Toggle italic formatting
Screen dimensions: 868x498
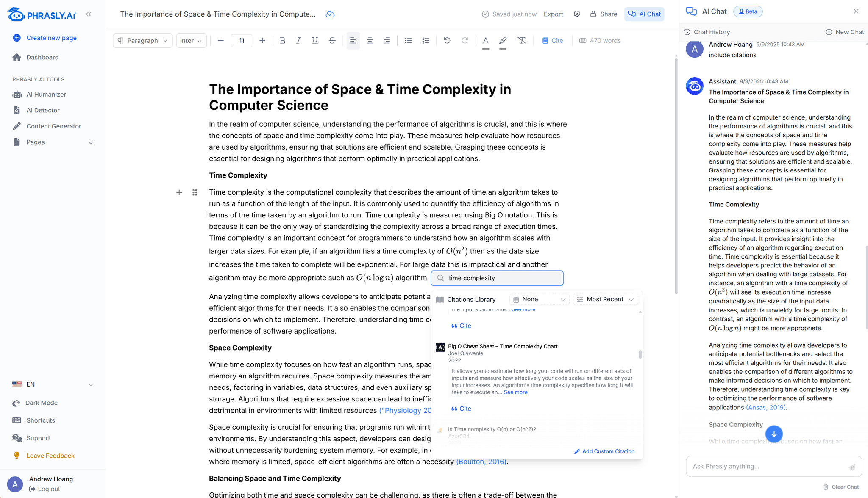(299, 41)
